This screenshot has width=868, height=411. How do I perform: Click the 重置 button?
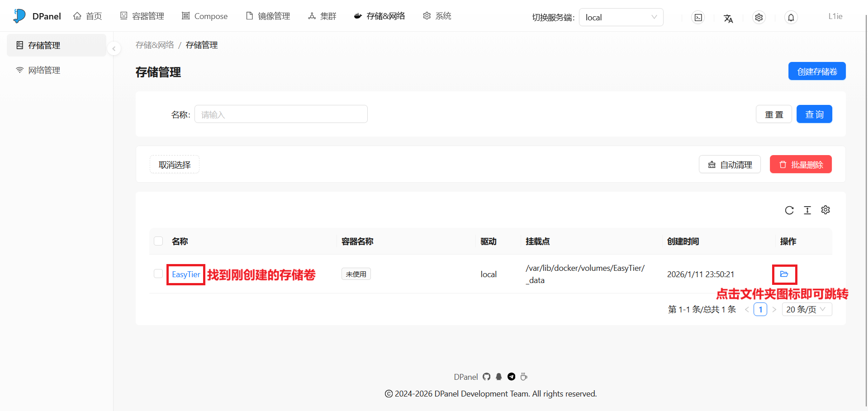tap(774, 114)
